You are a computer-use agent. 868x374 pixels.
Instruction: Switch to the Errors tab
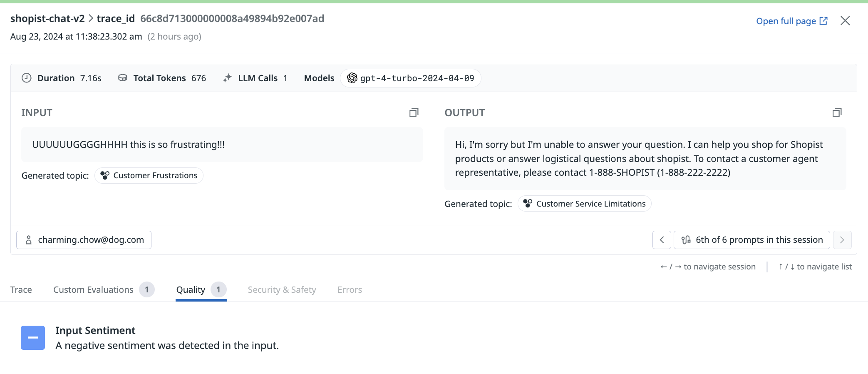coord(350,289)
